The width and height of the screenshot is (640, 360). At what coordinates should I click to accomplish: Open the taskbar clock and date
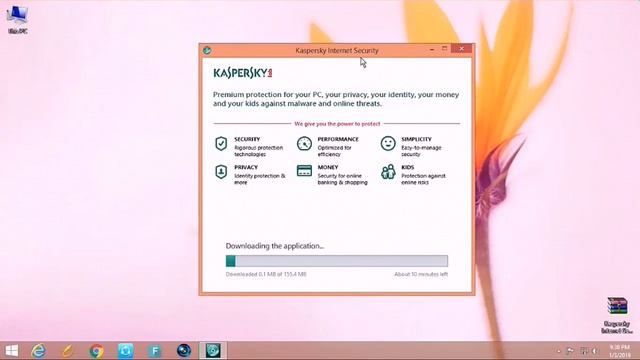pyautogui.click(x=619, y=351)
